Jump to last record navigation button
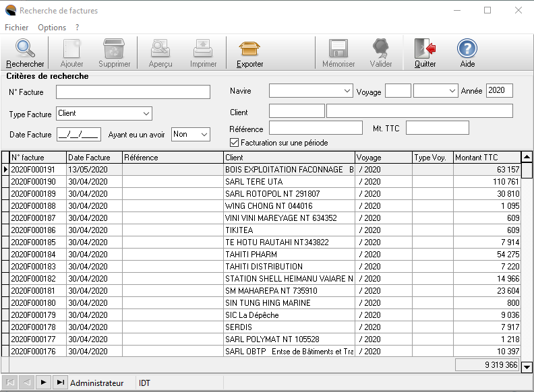 [61, 383]
